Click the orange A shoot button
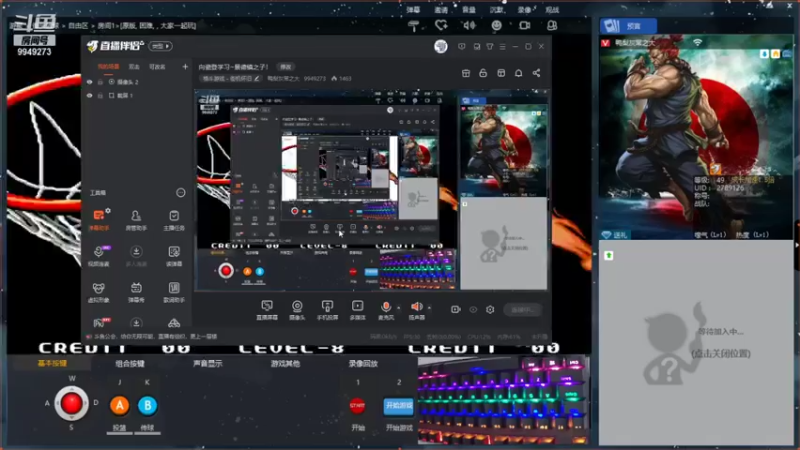Screen dimensions: 800x450 click(x=119, y=406)
